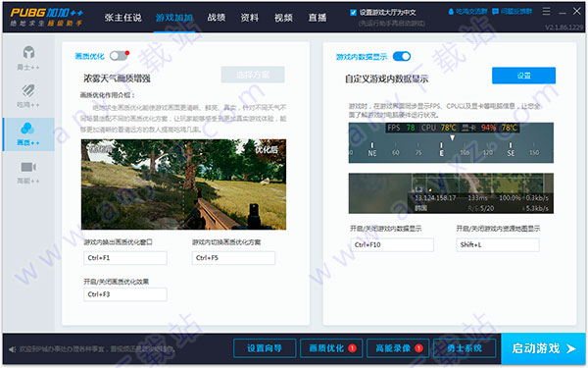The height and width of the screenshot is (368, 588).
Task: Open the 勇士系统 footer button
Action: tap(465, 348)
